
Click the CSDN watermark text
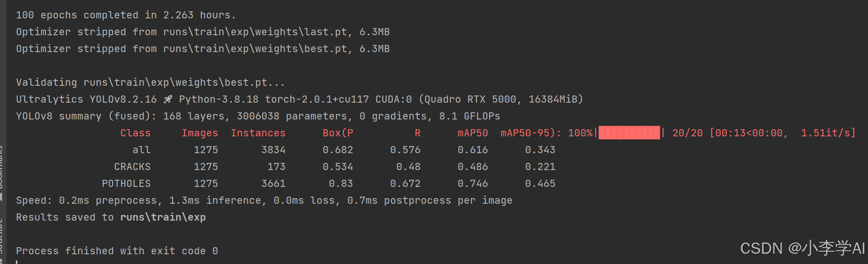click(802, 248)
